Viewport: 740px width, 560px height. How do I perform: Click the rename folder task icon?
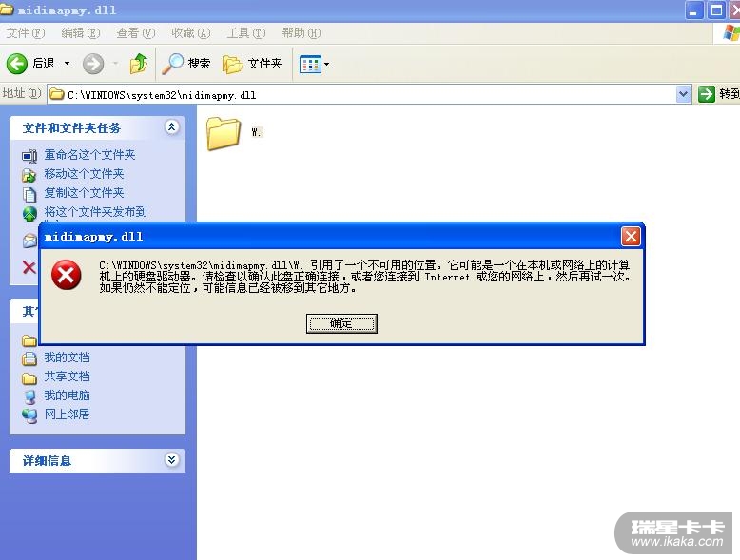(29, 156)
